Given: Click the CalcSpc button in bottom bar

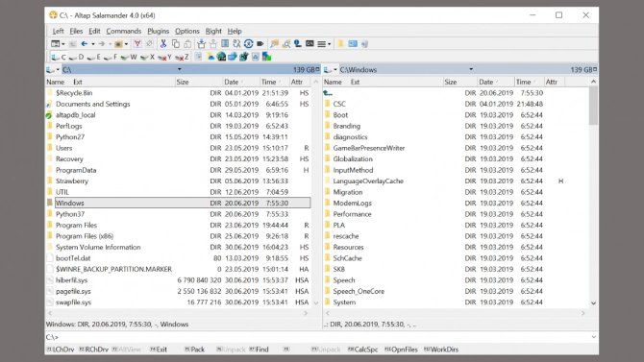Looking at the screenshot, I should click(x=362, y=350).
